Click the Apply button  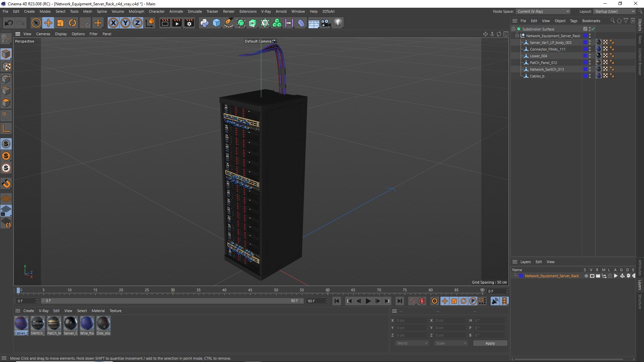coord(490,343)
